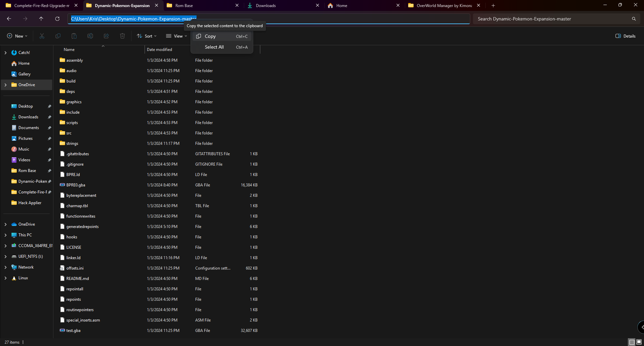The width and height of the screenshot is (644, 346).
Task: Select the BPRE0.gba file
Action: (x=76, y=185)
